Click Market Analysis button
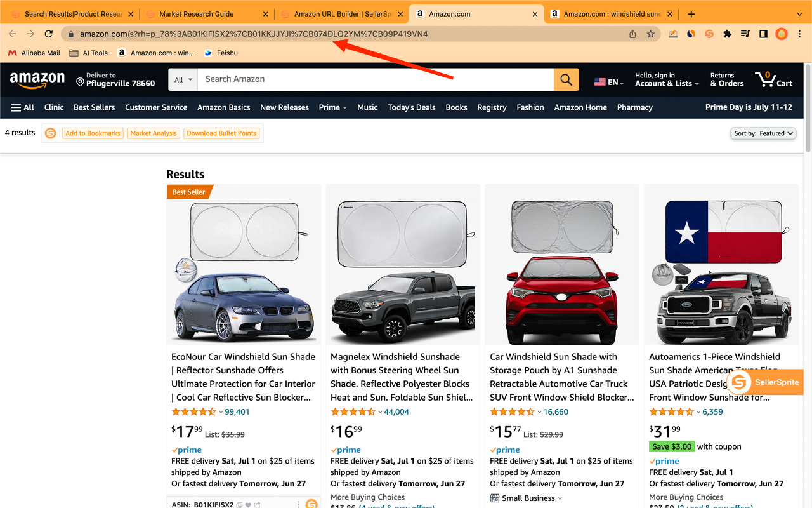The height and width of the screenshot is (508, 812). (x=154, y=133)
